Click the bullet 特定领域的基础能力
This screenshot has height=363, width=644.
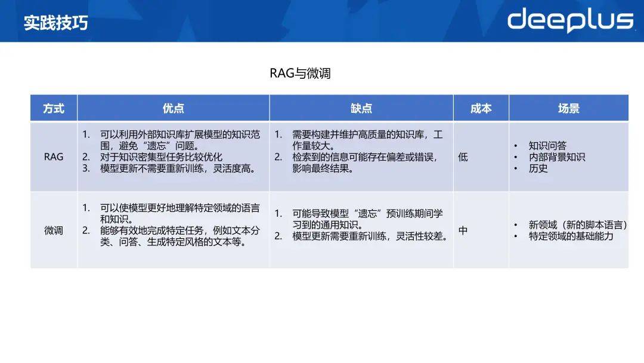(x=571, y=236)
